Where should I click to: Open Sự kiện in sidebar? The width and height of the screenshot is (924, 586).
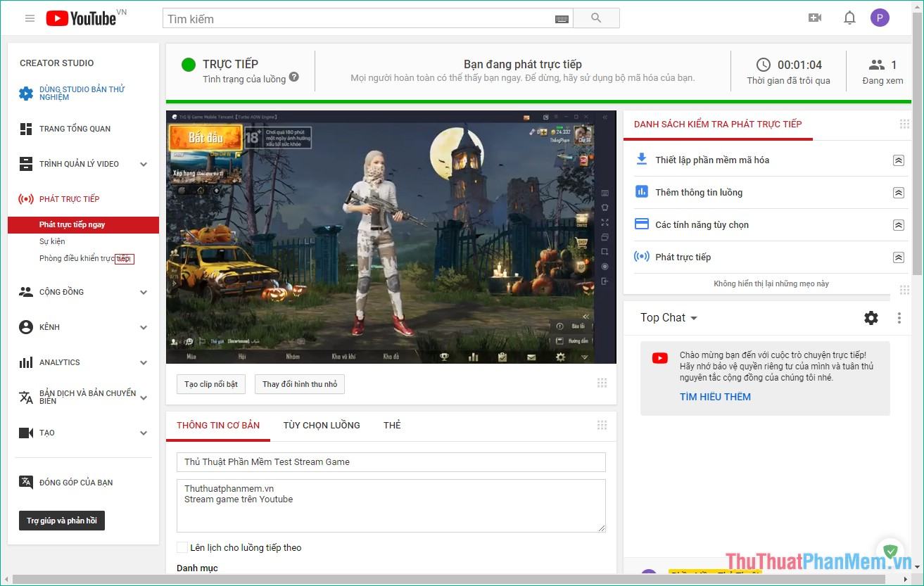52,241
